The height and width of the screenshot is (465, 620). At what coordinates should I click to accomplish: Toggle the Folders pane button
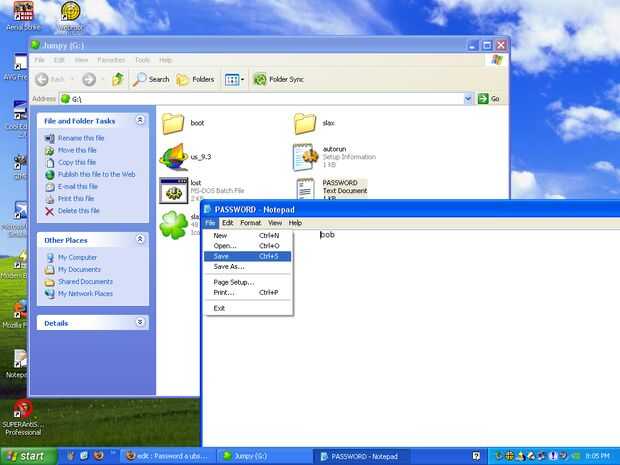(x=195, y=79)
